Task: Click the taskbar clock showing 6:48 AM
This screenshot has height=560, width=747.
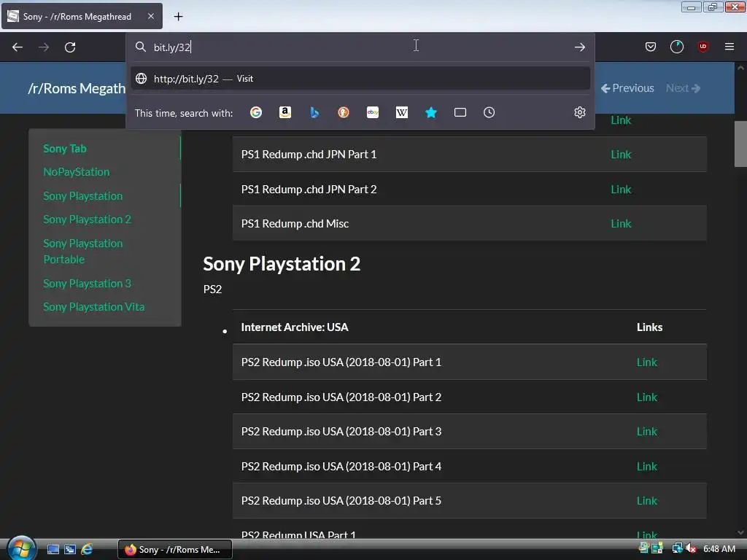Action: [719, 549]
